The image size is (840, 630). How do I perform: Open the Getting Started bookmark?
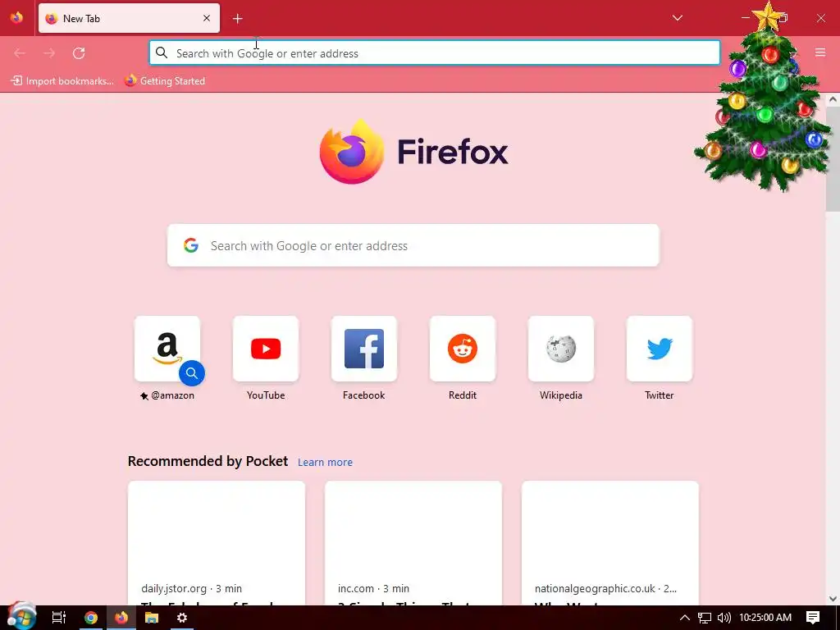(x=165, y=81)
